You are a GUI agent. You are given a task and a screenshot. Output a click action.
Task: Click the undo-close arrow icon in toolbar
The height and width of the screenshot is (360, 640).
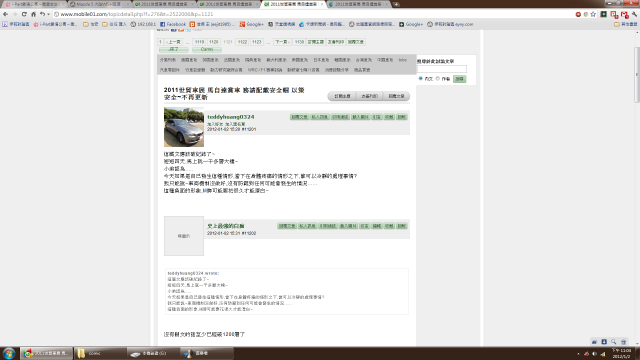pyautogui.click(x=42, y=14)
